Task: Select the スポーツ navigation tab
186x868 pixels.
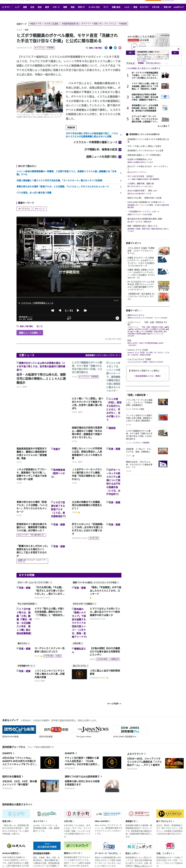Action: click(56, 7)
